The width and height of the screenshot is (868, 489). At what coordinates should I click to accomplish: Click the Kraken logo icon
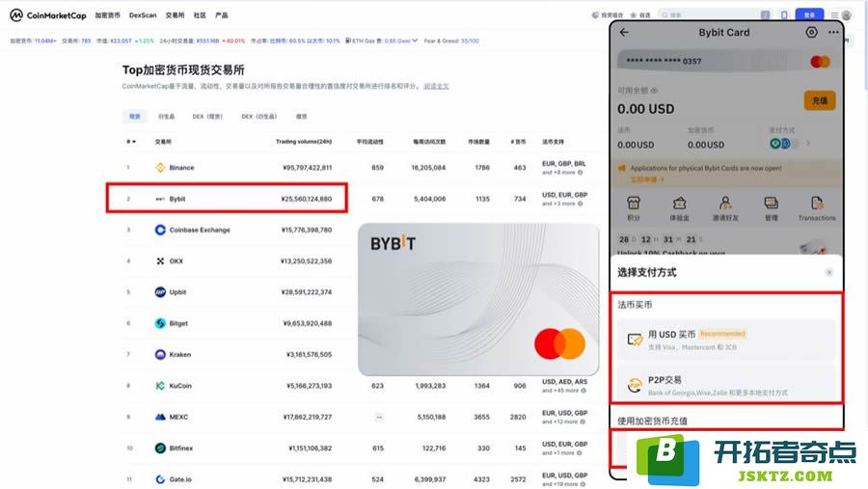[160, 354]
